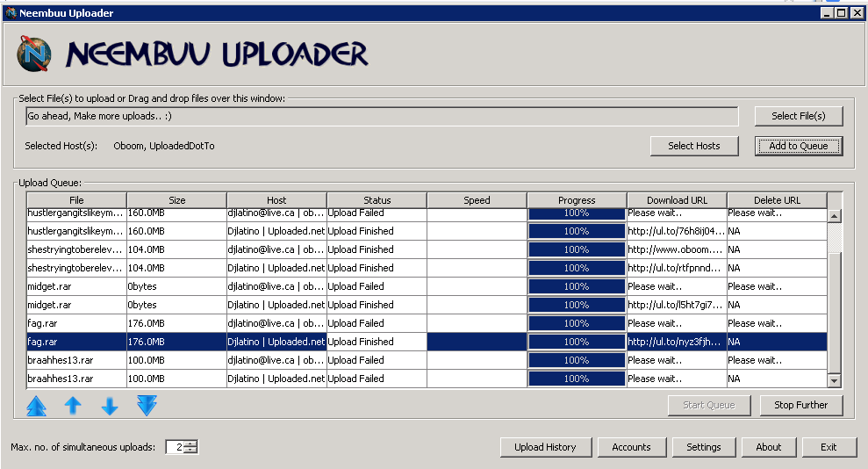
Task: Click the Progress column header
Action: (577, 200)
